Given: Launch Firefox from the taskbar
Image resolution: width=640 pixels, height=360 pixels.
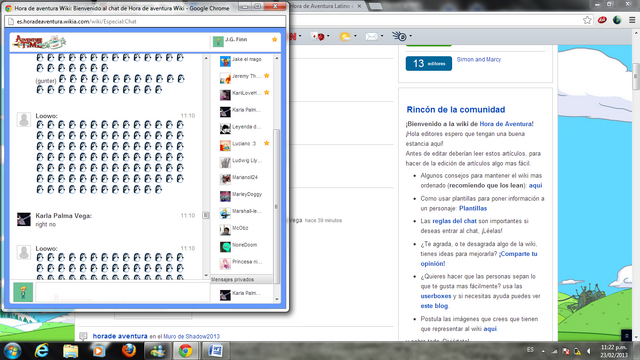Looking at the screenshot, I should pyautogui.click(x=128, y=351).
